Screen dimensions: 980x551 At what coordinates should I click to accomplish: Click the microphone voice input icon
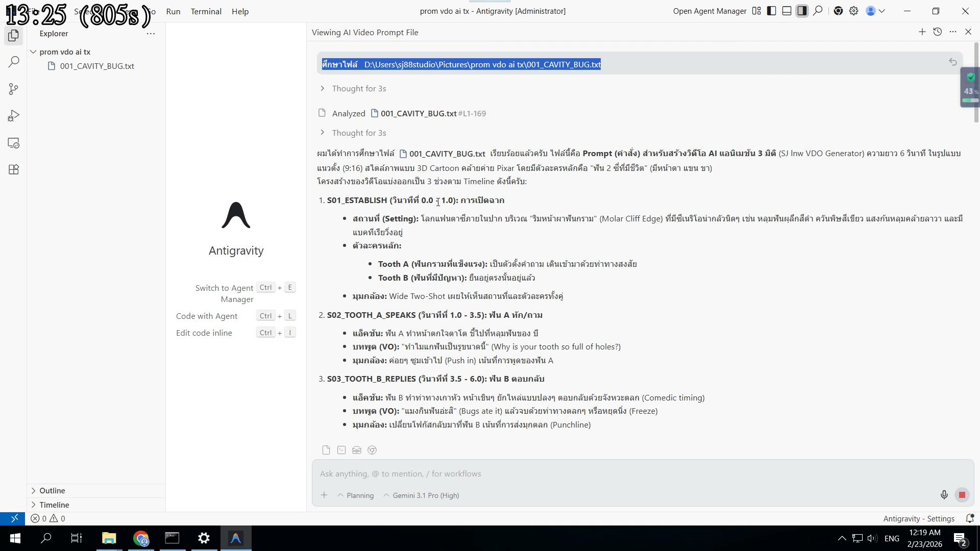(x=944, y=495)
